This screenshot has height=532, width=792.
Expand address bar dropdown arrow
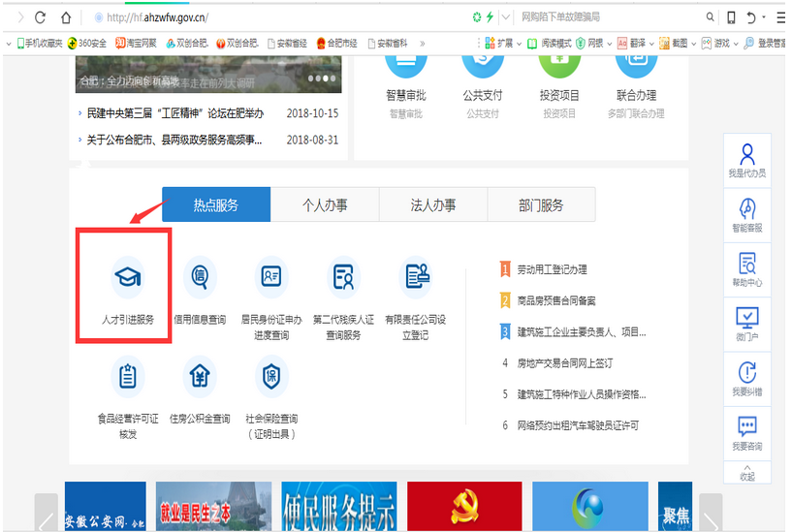pos(505,17)
